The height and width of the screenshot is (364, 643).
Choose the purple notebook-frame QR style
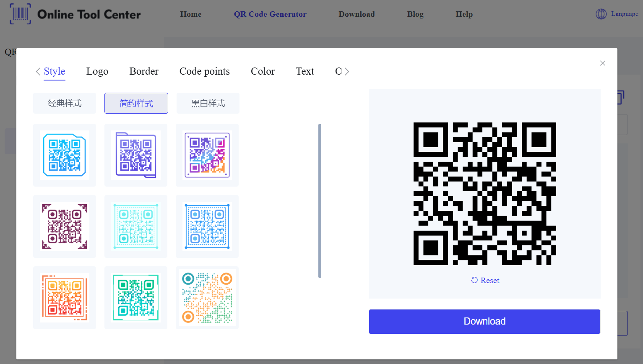pyautogui.click(x=136, y=155)
